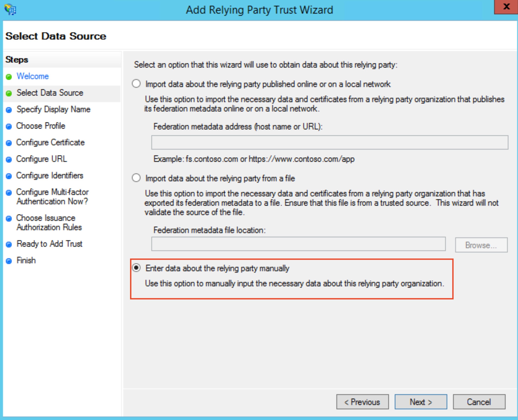The width and height of the screenshot is (518, 420).
Task: Click the blue bullet beside Configure URL
Action: coord(9,160)
